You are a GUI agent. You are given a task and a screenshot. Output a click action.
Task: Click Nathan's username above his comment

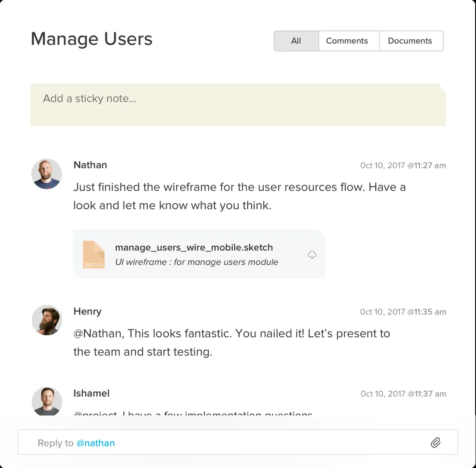click(x=90, y=165)
